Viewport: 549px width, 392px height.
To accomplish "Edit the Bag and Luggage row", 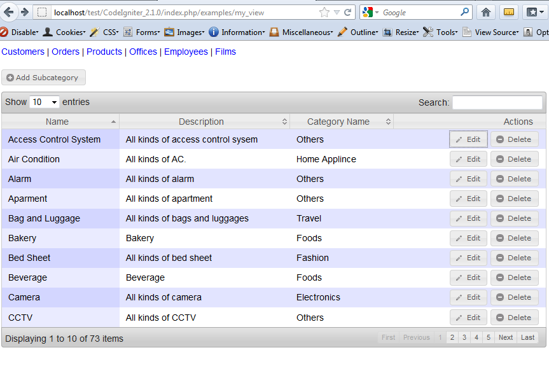I will [x=468, y=218].
